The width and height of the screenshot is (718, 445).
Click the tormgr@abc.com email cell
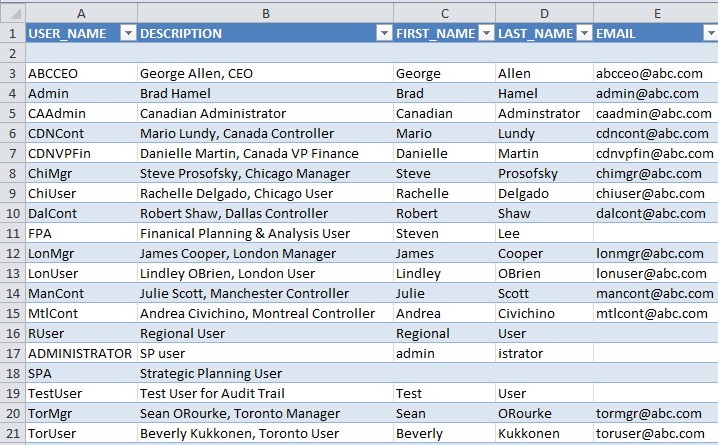click(x=655, y=413)
